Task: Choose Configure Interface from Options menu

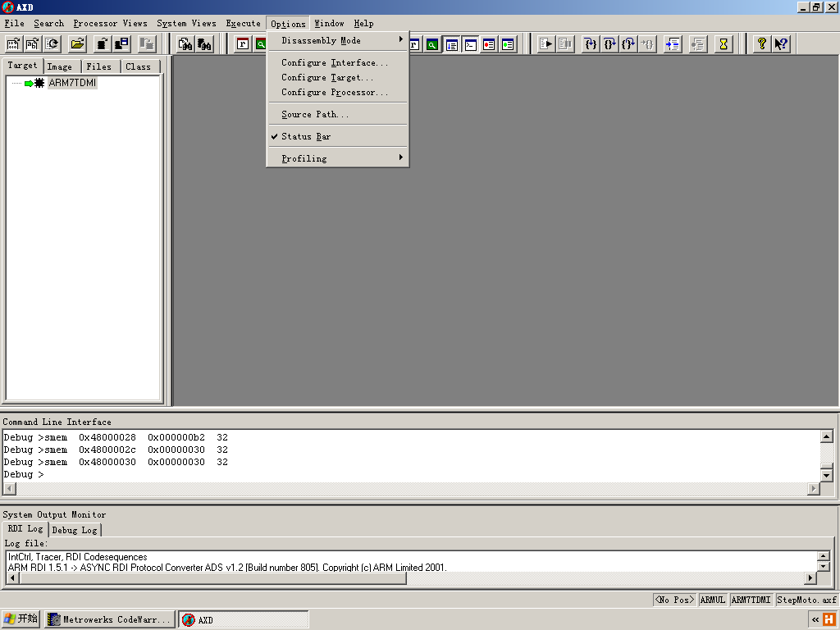Action: (x=337, y=62)
